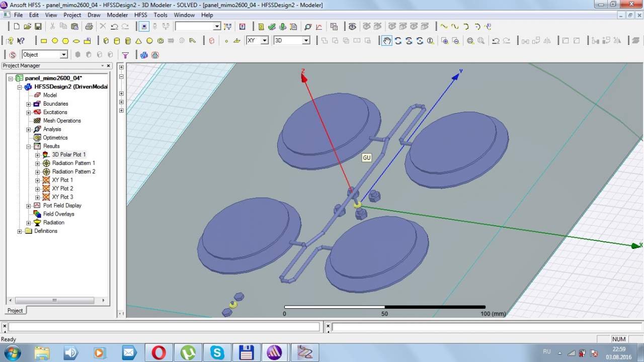
Task: Select 3D Polar Plot 1 in tree
Action: 68,154
